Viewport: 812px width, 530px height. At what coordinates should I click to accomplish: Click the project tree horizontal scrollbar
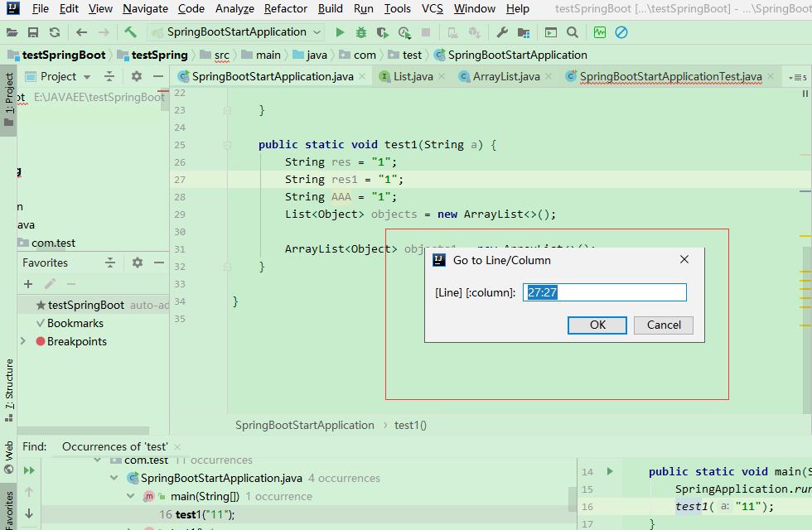click(83, 431)
